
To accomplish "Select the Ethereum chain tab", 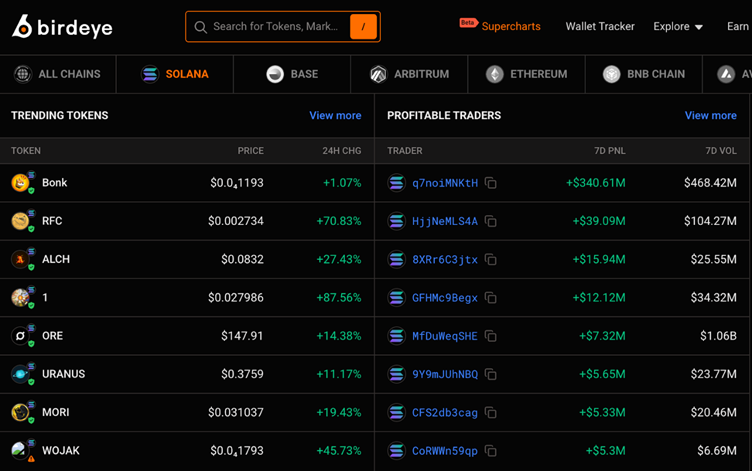I will [526, 74].
